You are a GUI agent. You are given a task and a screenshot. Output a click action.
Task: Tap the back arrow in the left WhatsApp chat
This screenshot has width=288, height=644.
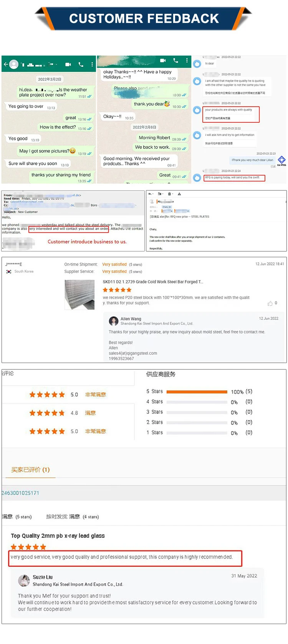pos(5,64)
